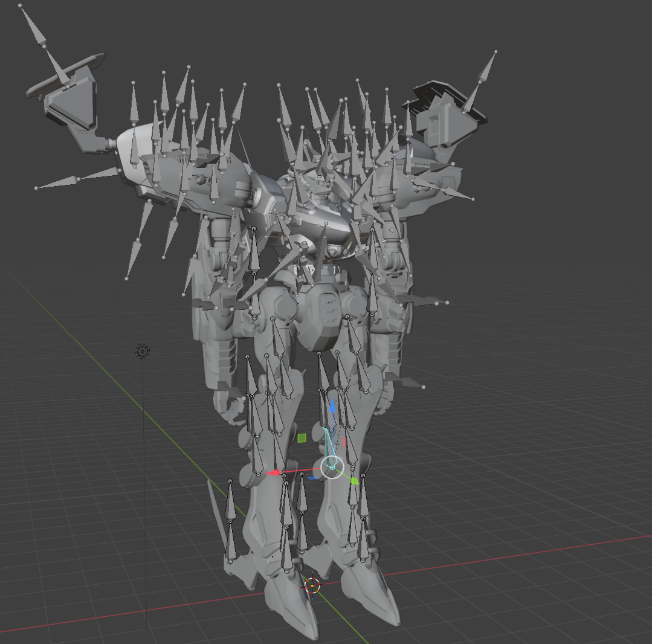This screenshot has height=644, width=652.
Task: Select the light object with dashed circle
Action: [x=143, y=352]
